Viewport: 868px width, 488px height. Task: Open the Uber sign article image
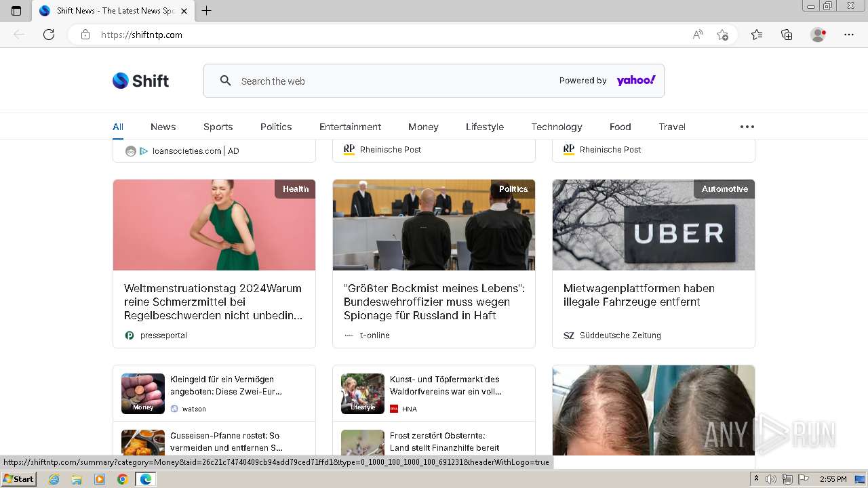click(654, 225)
